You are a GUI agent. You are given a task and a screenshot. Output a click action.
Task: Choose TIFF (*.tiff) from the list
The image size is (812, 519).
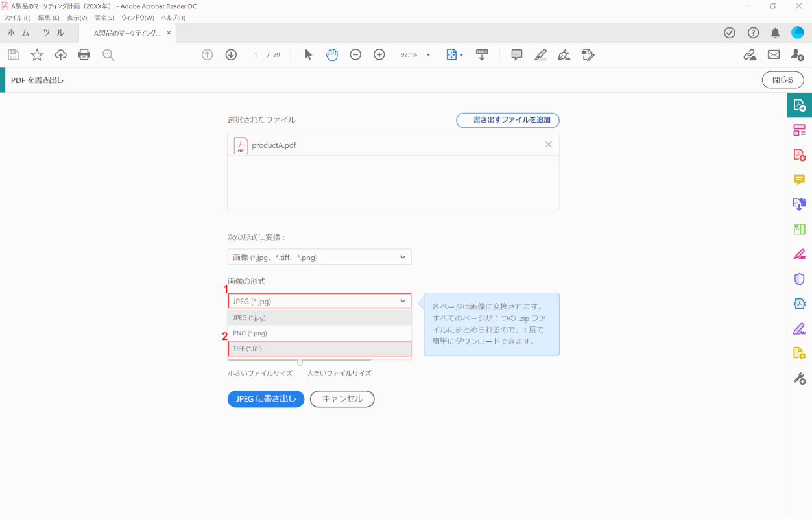coord(319,348)
